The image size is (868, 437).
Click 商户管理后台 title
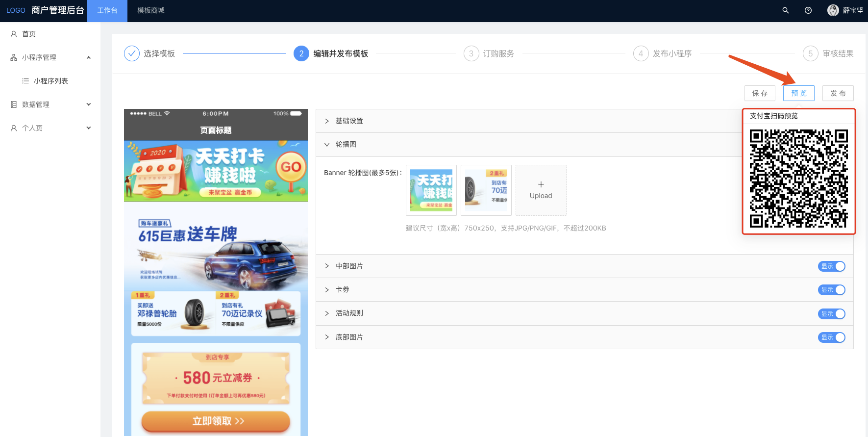[58, 10]
